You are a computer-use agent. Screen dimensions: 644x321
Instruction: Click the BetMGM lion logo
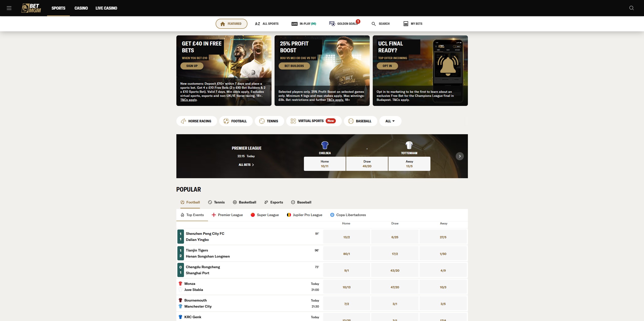tap(31, 8)
